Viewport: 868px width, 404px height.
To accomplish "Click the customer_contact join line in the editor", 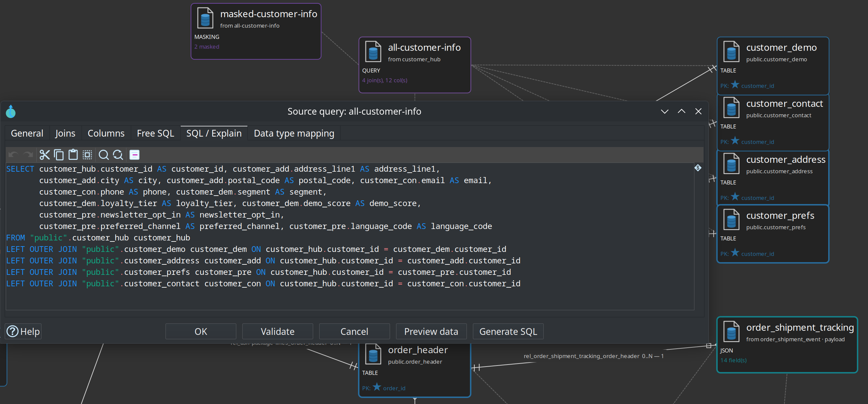I will pyautogui.click(x=263, y=284).
